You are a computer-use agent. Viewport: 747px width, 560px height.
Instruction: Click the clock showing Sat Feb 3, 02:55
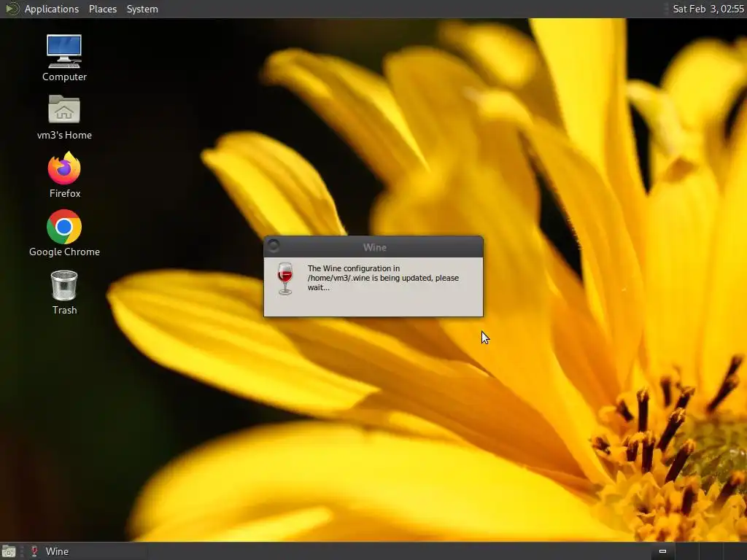pyautogui.click(x=708, y=9)
